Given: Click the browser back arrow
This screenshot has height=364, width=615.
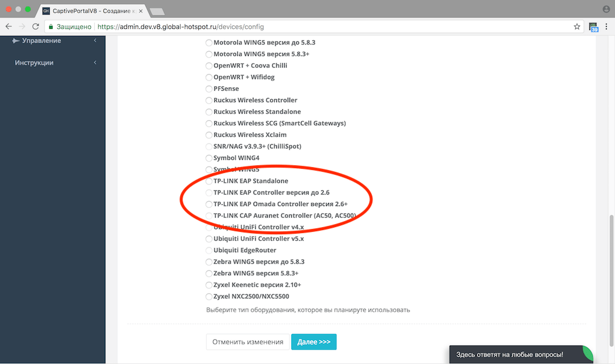Looking at the screenshot, I should pos(8,26).
